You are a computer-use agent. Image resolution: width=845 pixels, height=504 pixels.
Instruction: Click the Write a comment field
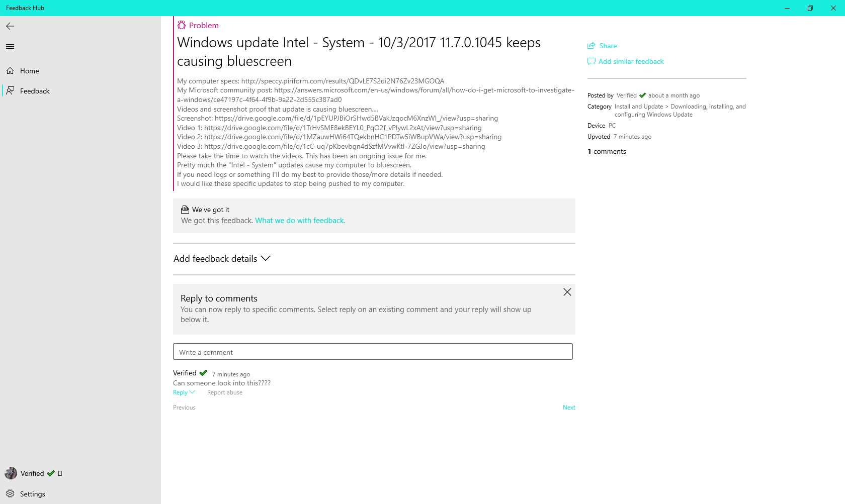pos(373,352)
